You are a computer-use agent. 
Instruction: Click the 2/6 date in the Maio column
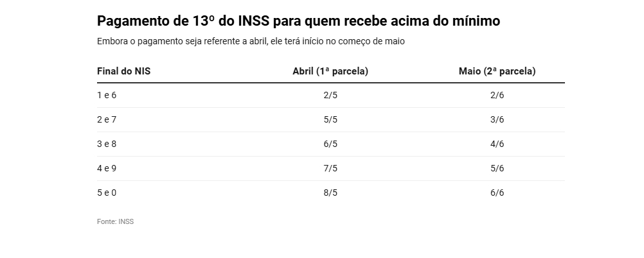[x=497, y=96]
